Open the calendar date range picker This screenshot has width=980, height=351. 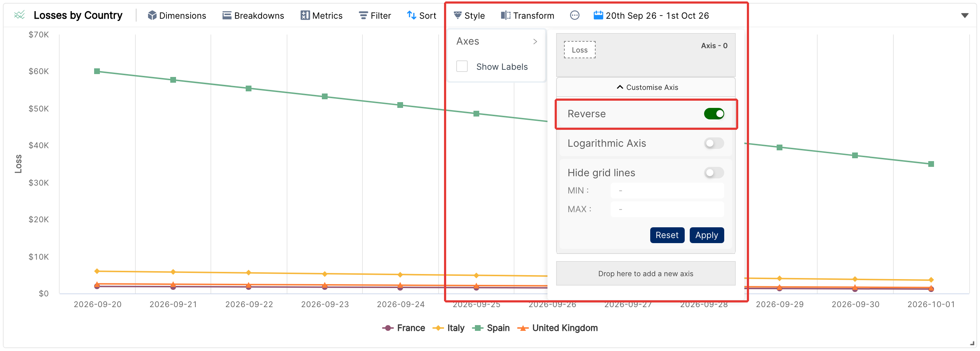(651, 15)
